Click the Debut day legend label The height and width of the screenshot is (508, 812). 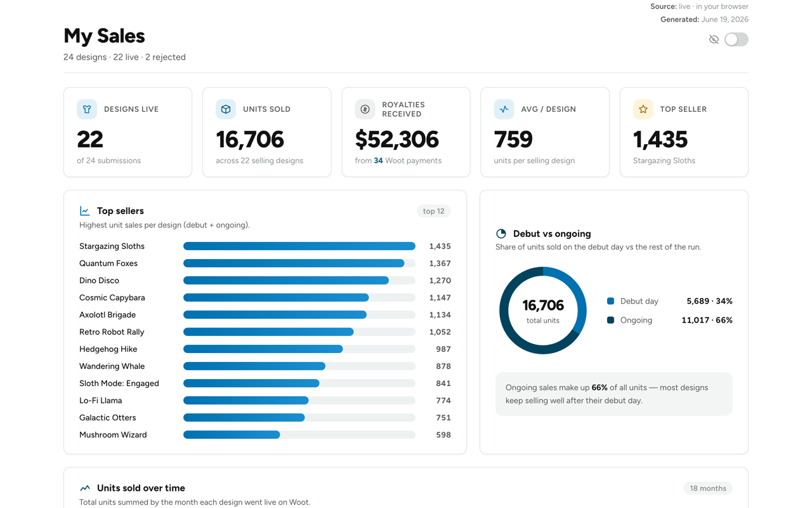click(639, 301)
